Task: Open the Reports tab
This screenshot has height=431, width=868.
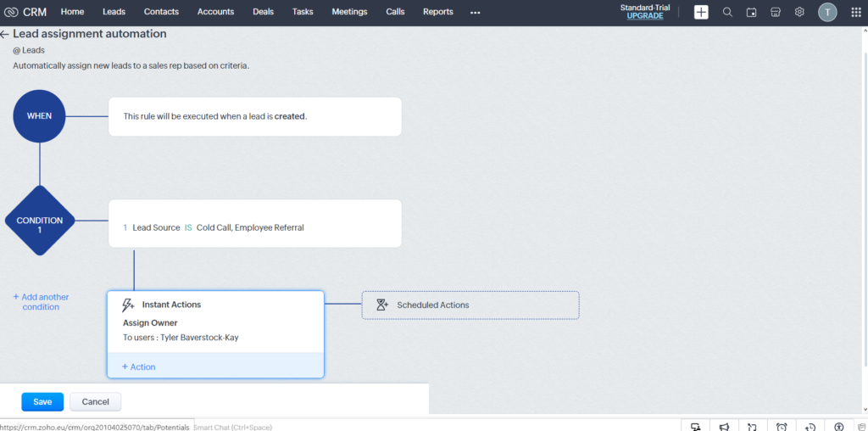Action: click(x=438, y=12)
